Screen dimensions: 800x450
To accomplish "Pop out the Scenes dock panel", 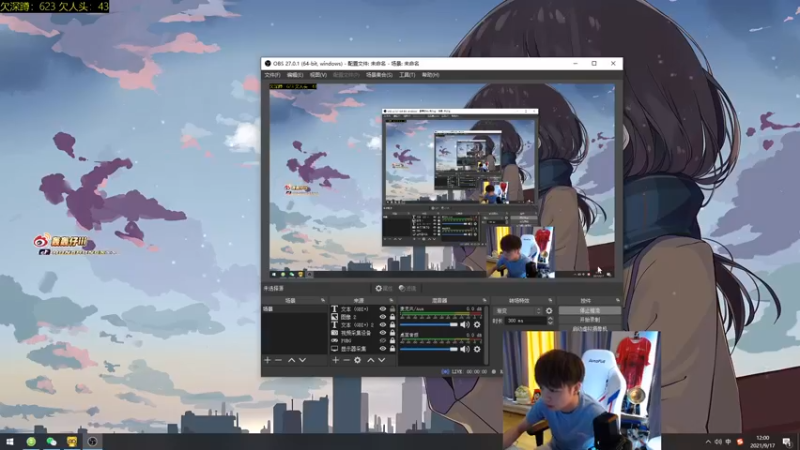I will coord(322,301).
